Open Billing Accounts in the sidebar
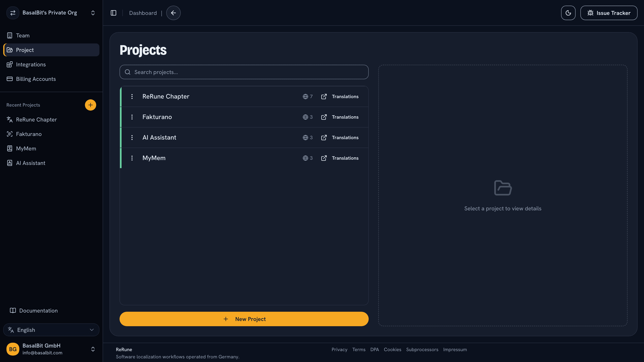 coord(51,79)
